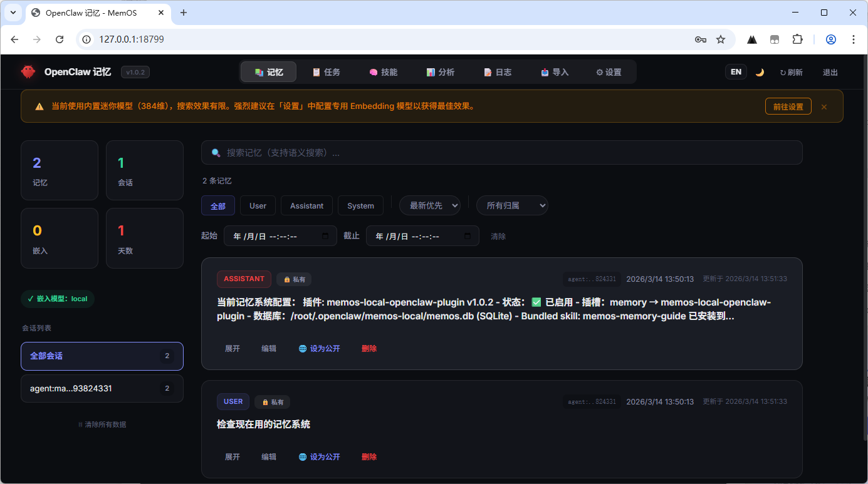The height and width of the screenshot is (484, 868).
Task: Dismiss the embedding warning banner
Action: click(x=824, y=107)
